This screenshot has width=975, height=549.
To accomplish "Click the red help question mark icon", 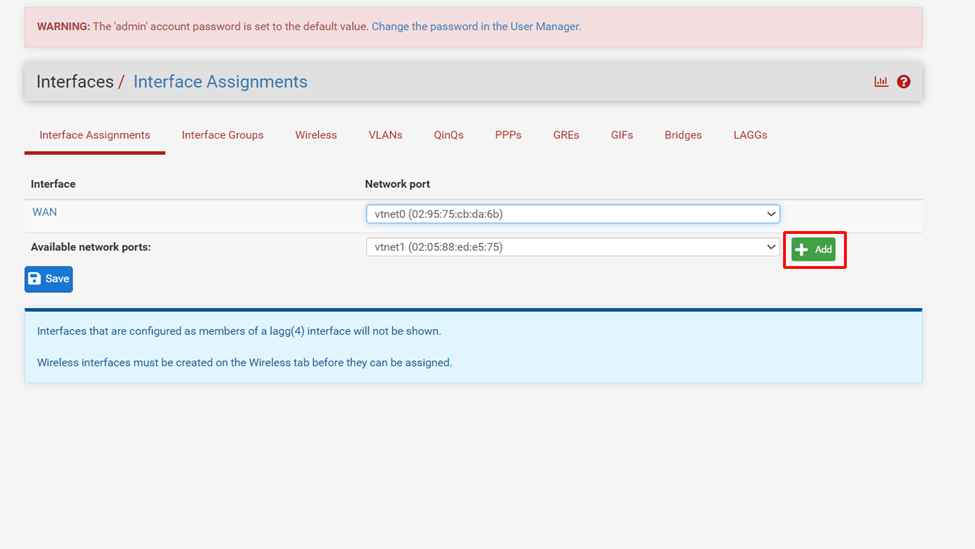I will point(903,82).
